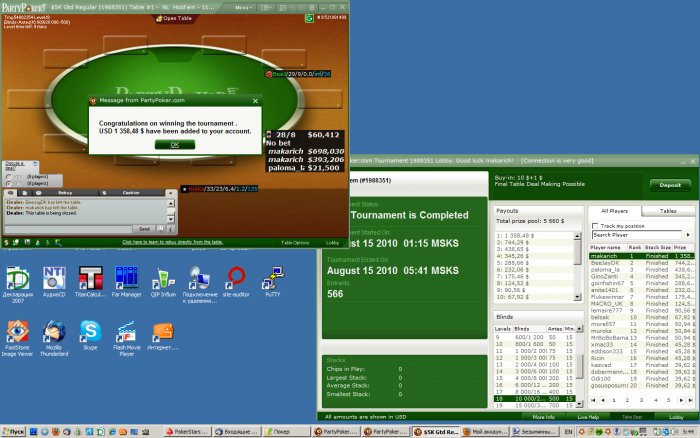Switch to the Покер taskbar button
Viewport: 700px width, 438px height.
point(286,432)
